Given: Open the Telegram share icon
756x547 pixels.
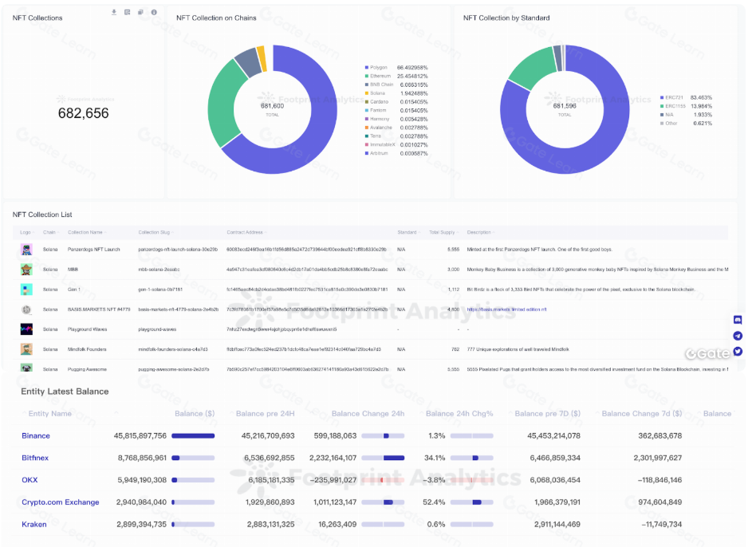Looking at the screenshot, I should (738, 336).
